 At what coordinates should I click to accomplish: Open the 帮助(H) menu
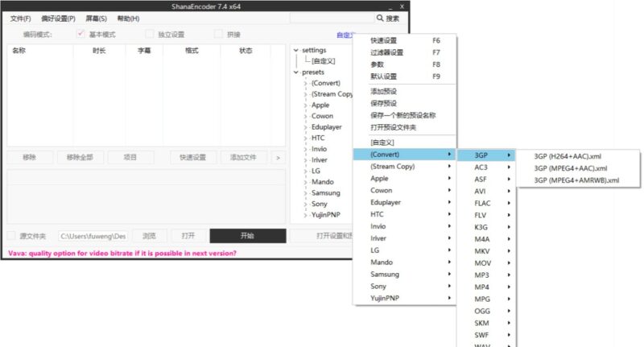tap(128, 18)
